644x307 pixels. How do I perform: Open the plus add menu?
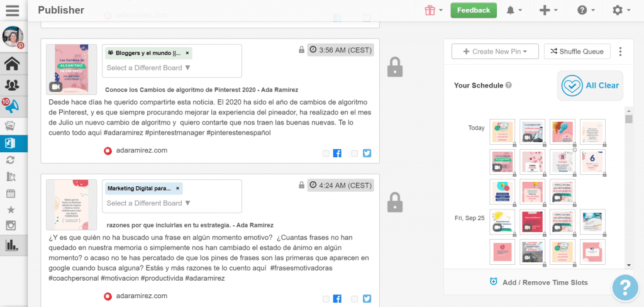pyautogui.click(x=548, y=10)
